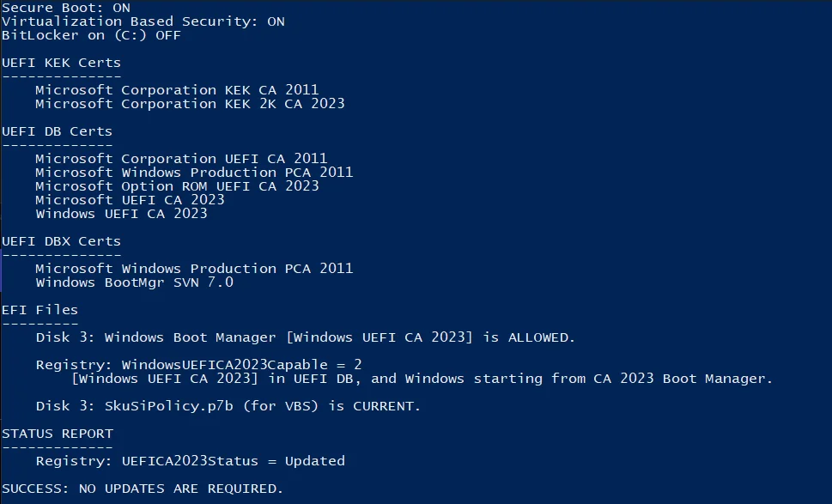Click 'Microsoft Corporation KEK CA 2011' entry

point(177,90)
